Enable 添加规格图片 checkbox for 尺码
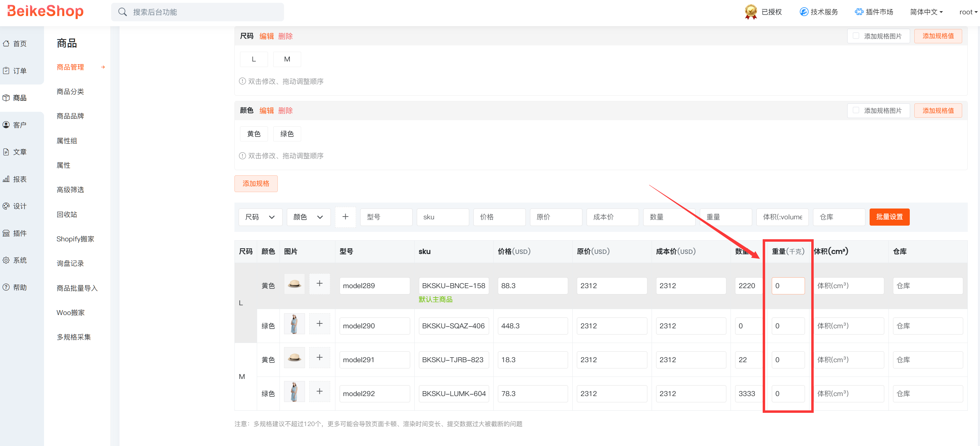This screenshot has height=446, width=980. (856, 36)
